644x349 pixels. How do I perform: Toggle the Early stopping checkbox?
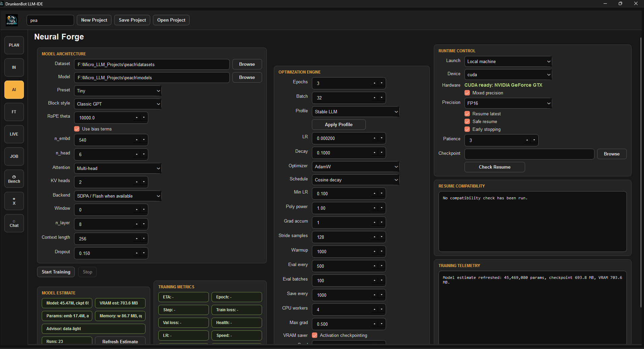(467, 129)
